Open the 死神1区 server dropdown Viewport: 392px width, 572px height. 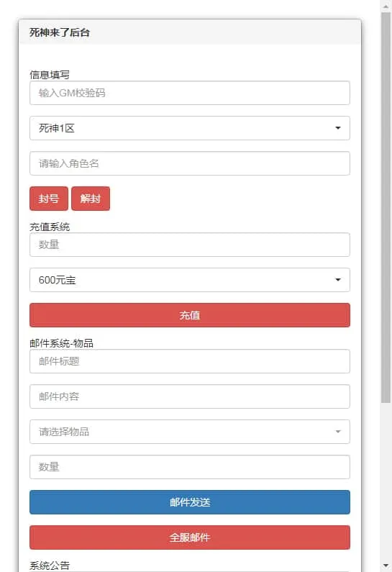[190, 128]
